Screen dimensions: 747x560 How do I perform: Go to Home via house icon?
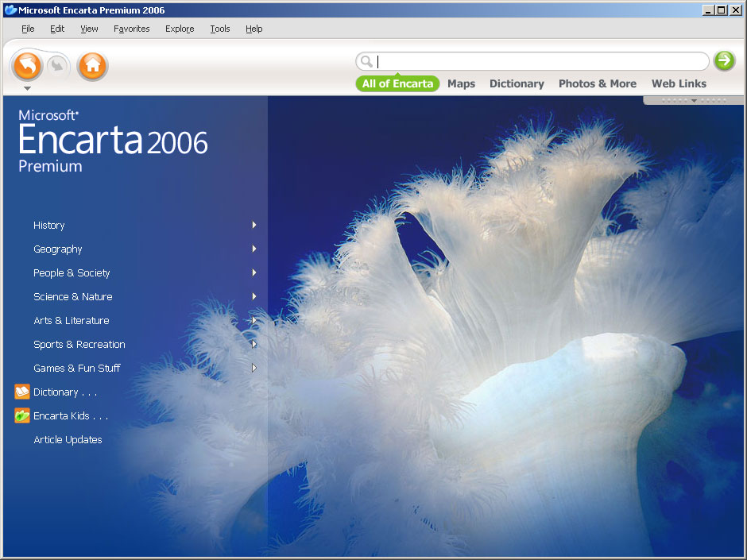[x=92, y=65]
